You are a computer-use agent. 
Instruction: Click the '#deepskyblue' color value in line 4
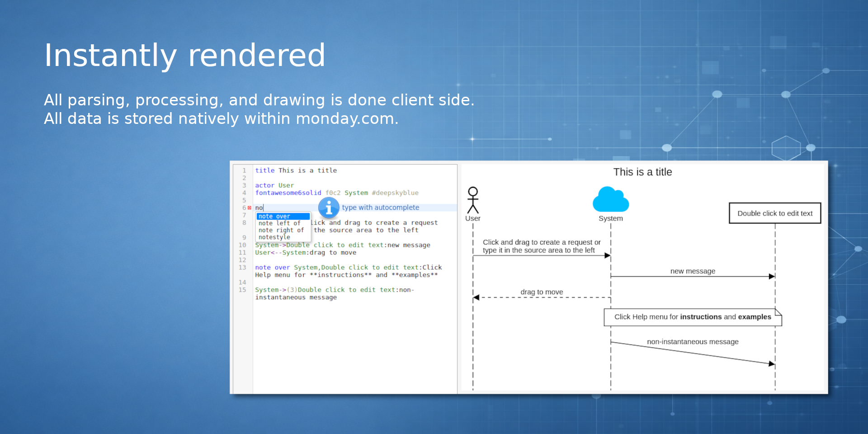point(395,193)
